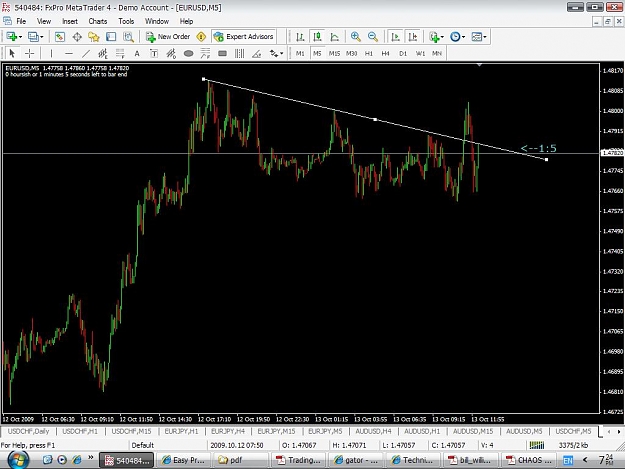Viewport: 625px width, 469px height.
Task: Open the Indicators list dropdown
Action: 436,37
